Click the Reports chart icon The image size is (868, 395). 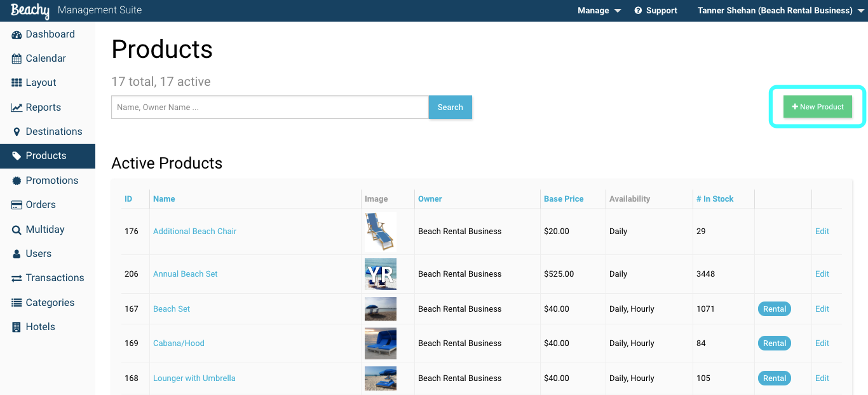click(x=17, y=107)
